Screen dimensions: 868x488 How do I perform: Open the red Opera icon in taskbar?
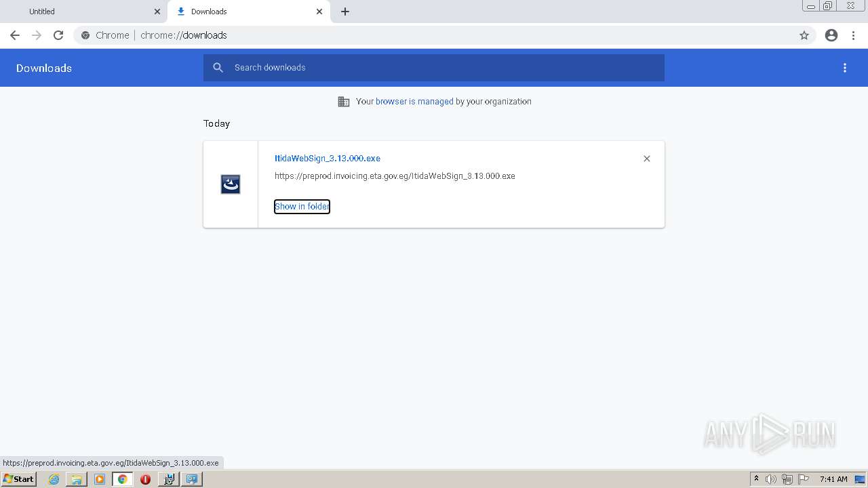145,479
